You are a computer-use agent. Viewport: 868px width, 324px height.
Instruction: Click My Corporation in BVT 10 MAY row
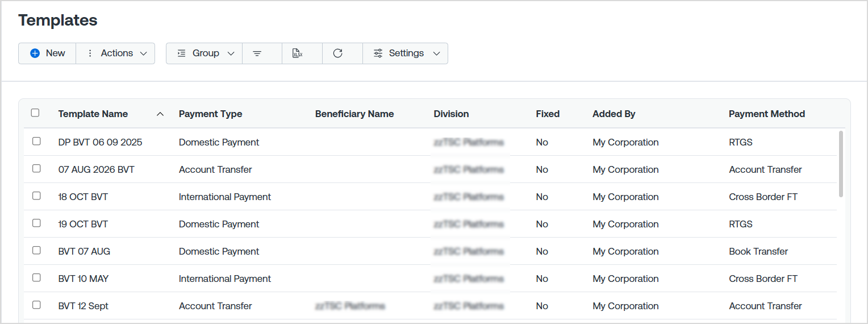click(x=625, y=279)
